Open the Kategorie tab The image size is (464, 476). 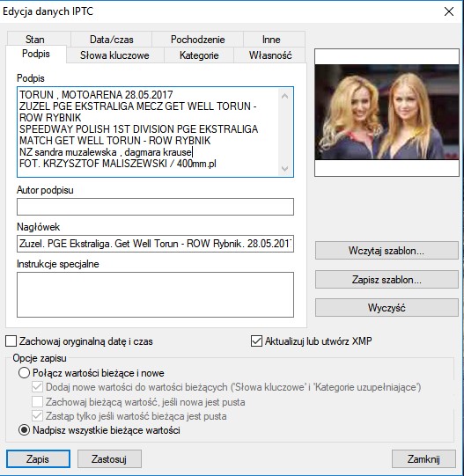(199, 55)
